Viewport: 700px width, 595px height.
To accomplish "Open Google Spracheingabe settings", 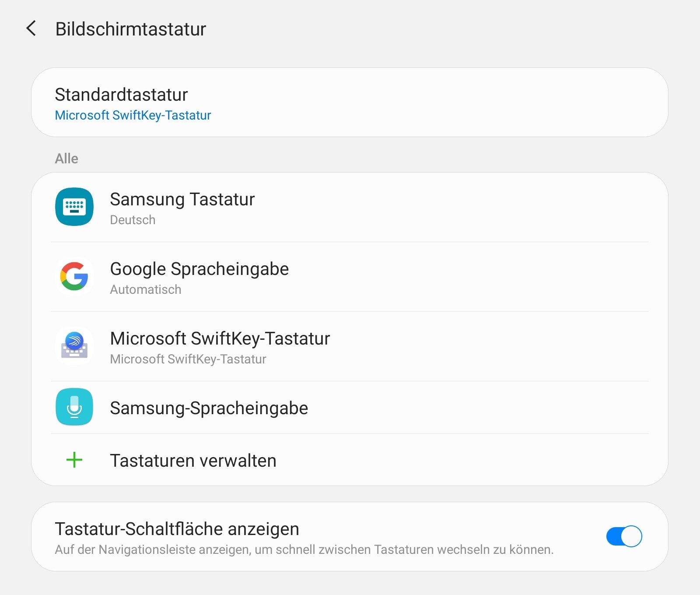I will tap(350, 277).
